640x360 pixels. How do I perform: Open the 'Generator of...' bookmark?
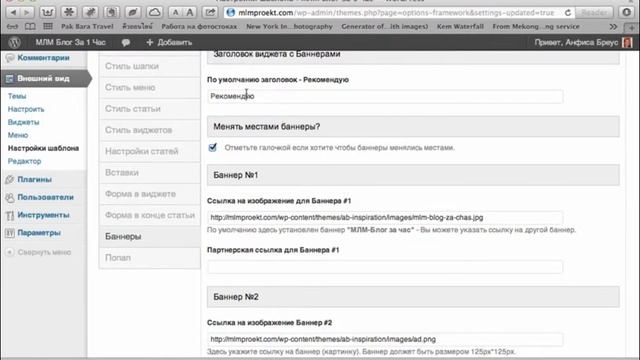384,27
